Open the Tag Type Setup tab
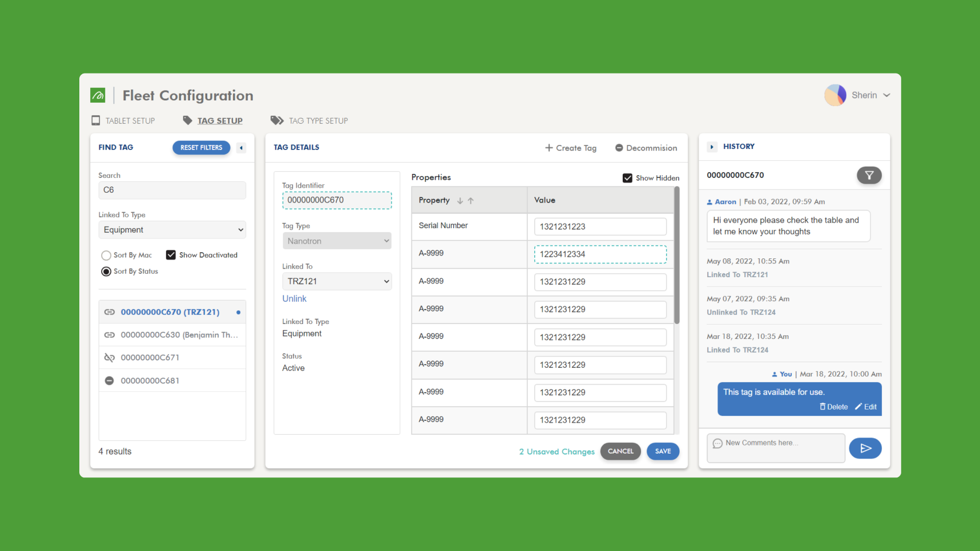The width and height of the screenshot is (980, 551). [x=317, y=120]
